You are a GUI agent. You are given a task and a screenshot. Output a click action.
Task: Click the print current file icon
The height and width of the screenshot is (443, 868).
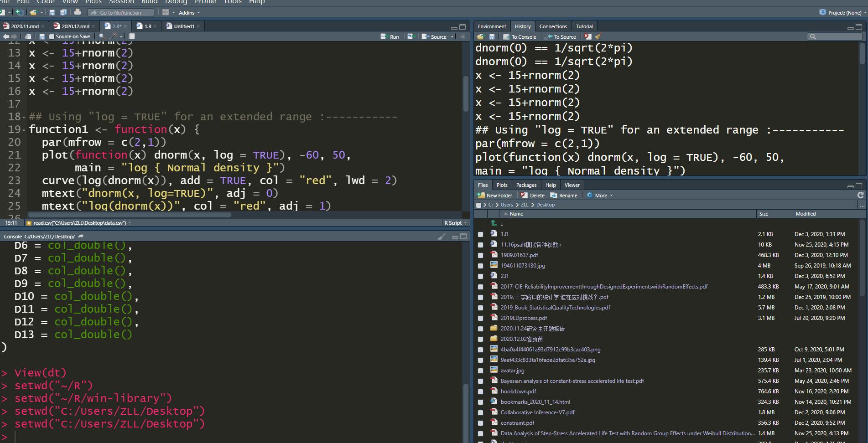pyautogui.click(x=78, y=12)
